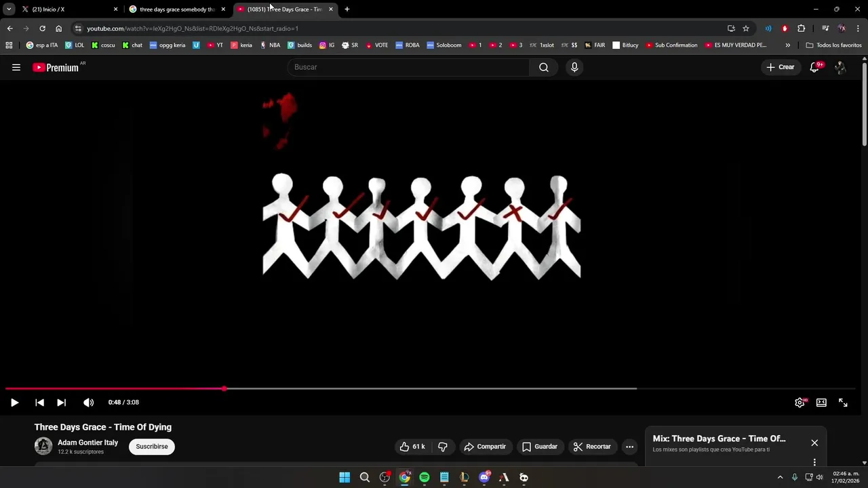
Task: Open Mix playlist options menu
Action: 814,462
